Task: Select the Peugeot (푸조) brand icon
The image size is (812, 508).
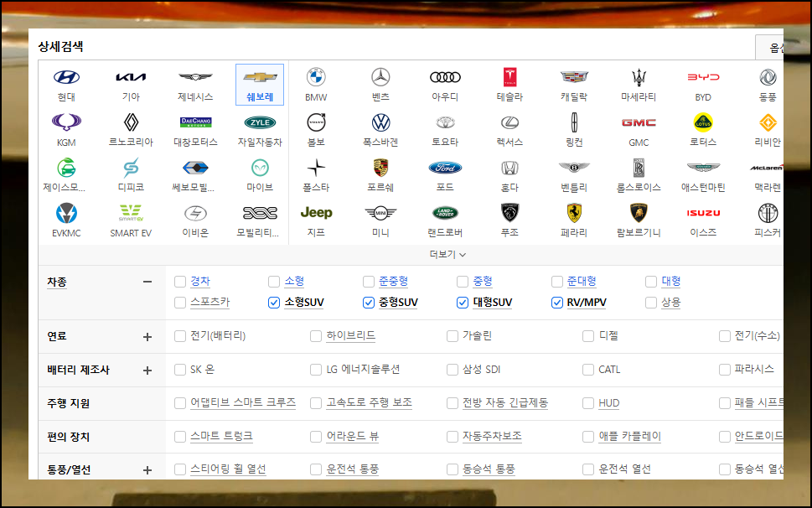Action: (509, 213)
